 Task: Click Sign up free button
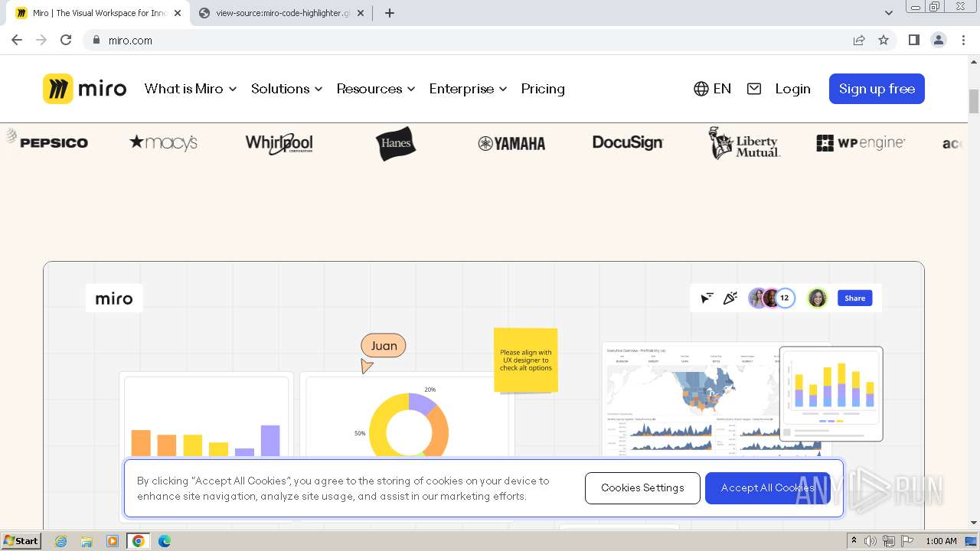coord(877,89)
